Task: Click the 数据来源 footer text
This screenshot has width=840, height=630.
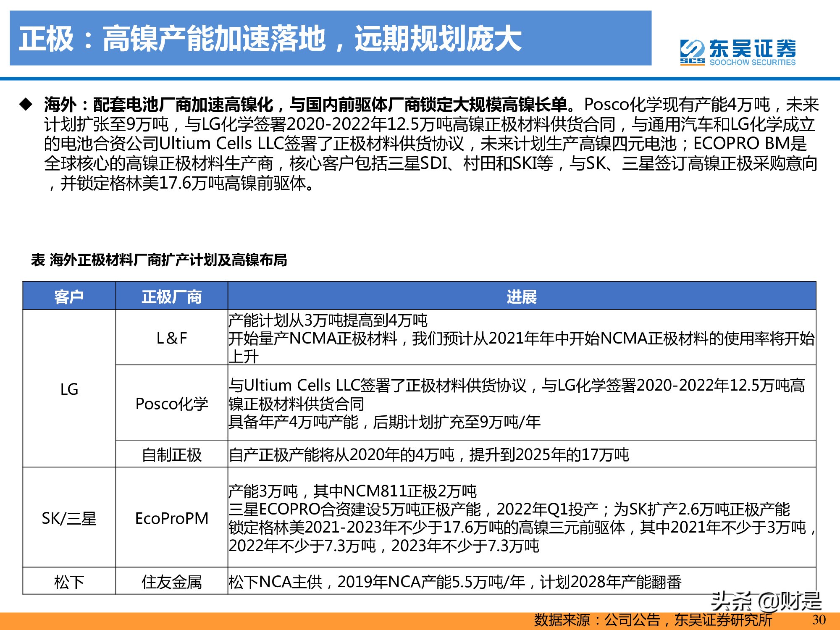Action: point(652,620)
